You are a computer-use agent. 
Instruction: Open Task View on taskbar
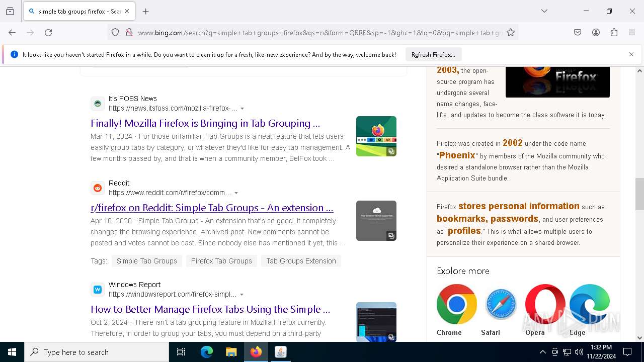[181, 352]
